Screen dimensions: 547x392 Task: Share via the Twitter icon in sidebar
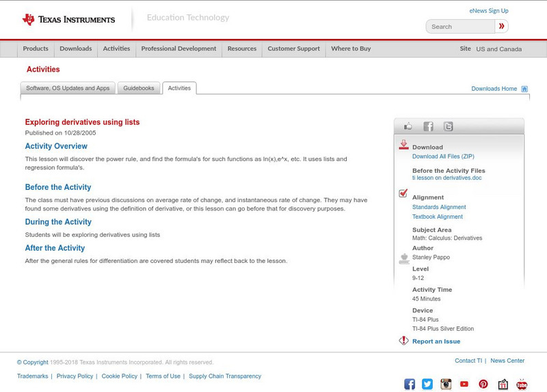pos(448,126)
